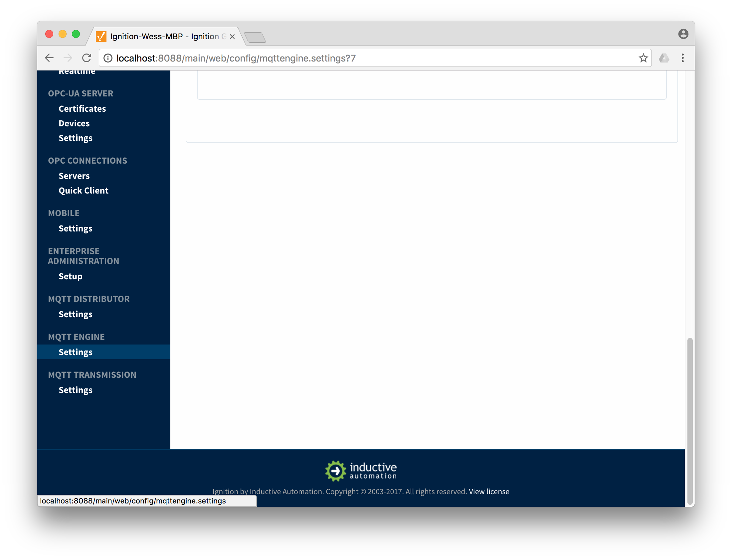Open Devices under OPC-UA Server

coord(74,123)
